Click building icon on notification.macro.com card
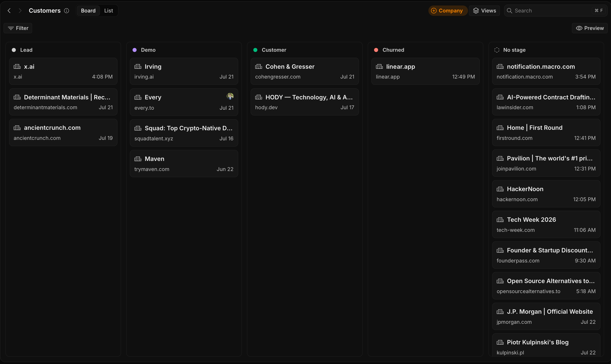 (x=500, y=67)
